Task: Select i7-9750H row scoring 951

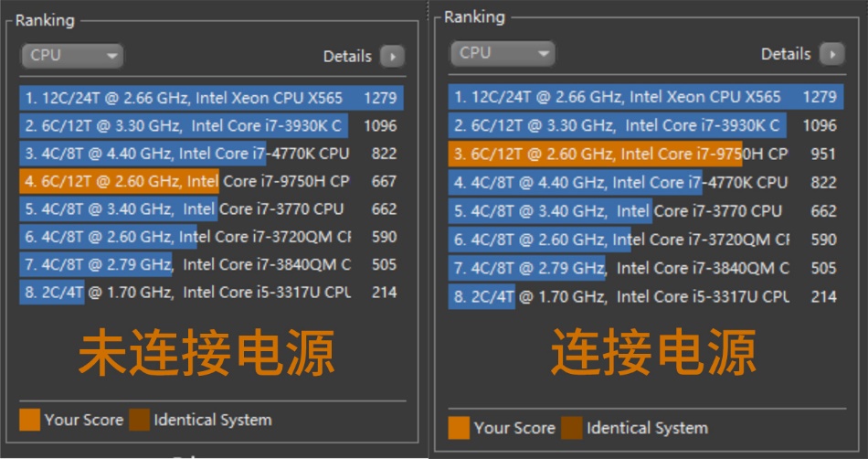Action: click(x=646, y=154)
